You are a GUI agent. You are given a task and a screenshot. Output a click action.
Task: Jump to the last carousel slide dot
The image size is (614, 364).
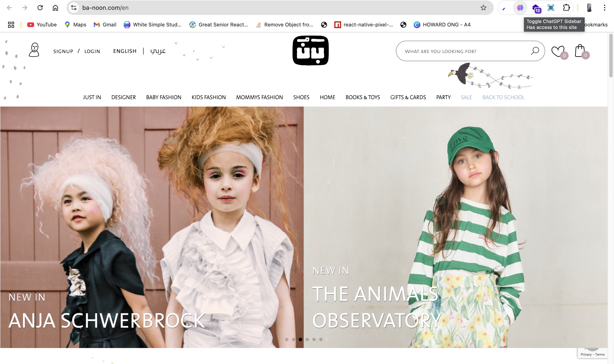point(321,339)
